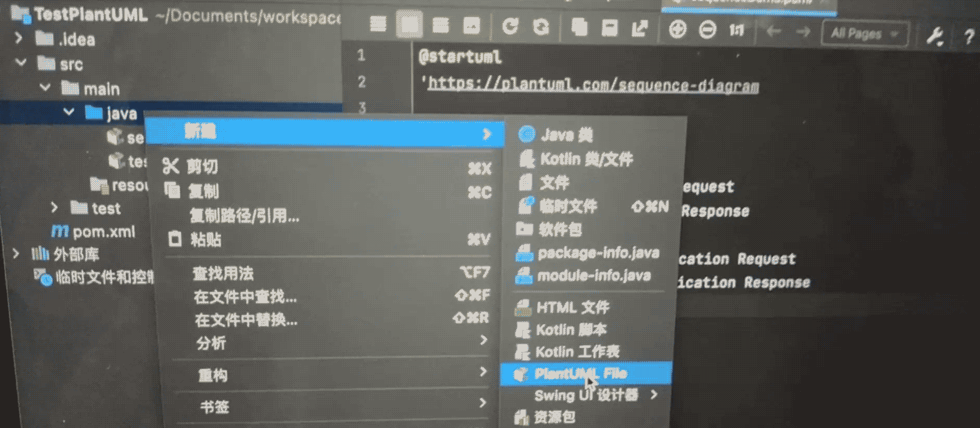Reset preview zoom with the 1:1 icon

click(x=736, y=31)
